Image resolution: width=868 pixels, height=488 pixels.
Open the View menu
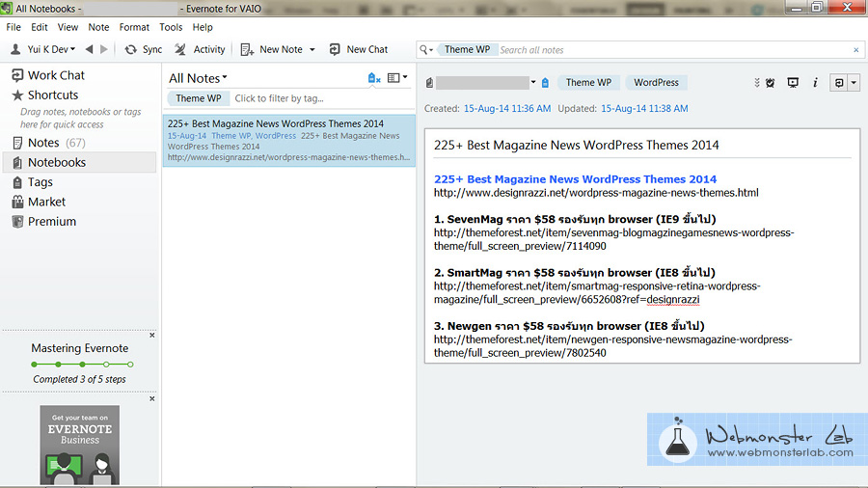point(68,27)
